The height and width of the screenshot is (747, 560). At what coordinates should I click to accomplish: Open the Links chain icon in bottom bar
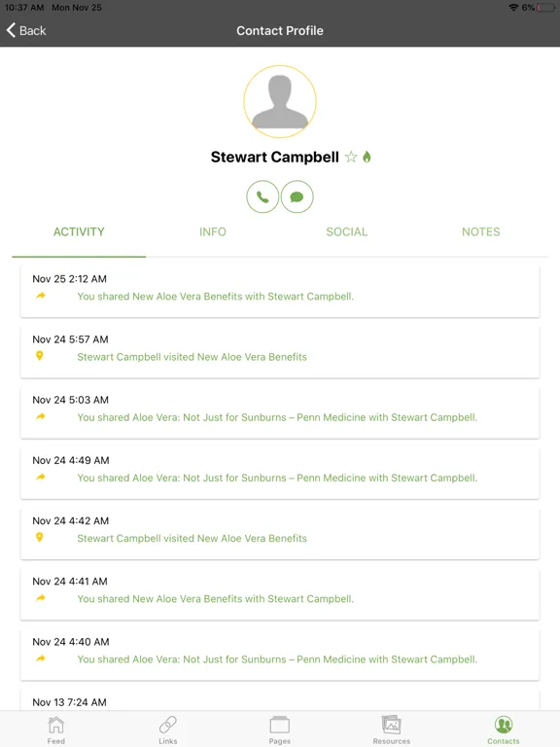[x=167, y=729]
